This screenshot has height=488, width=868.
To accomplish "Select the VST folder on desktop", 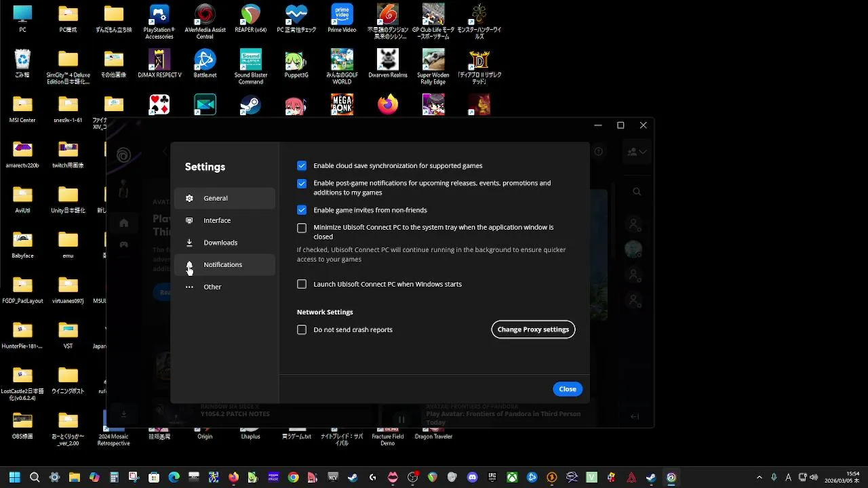I will 68,335.
